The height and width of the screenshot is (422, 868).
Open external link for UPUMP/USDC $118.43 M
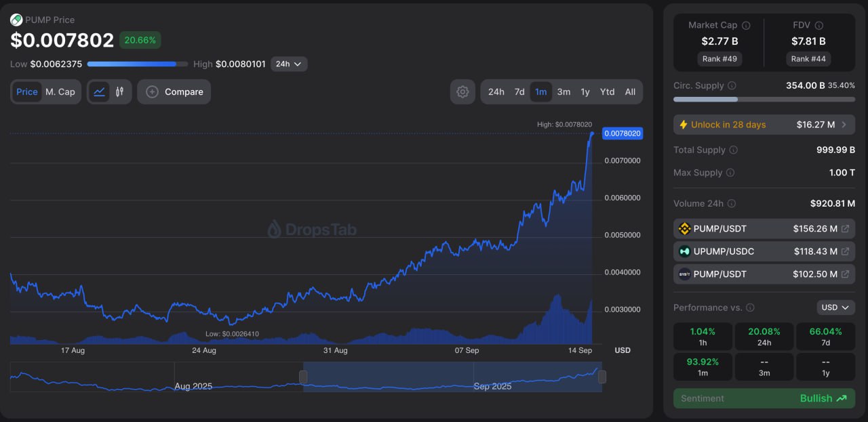tap(845, 251)
